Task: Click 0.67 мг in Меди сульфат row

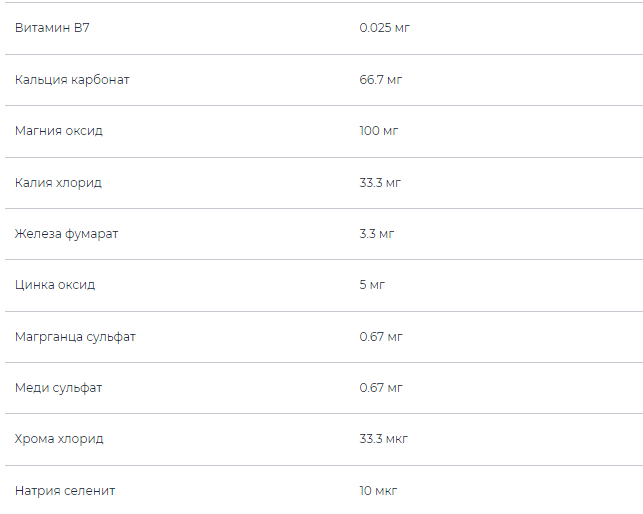Action: point(381,388)
